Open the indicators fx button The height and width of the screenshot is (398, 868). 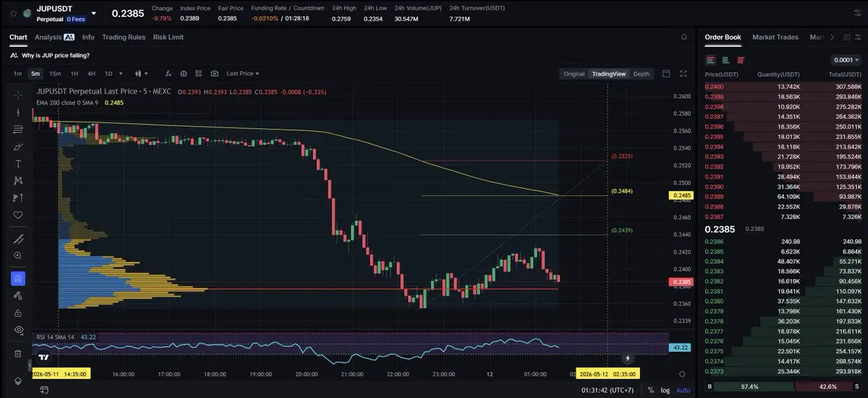pos(169,73)
